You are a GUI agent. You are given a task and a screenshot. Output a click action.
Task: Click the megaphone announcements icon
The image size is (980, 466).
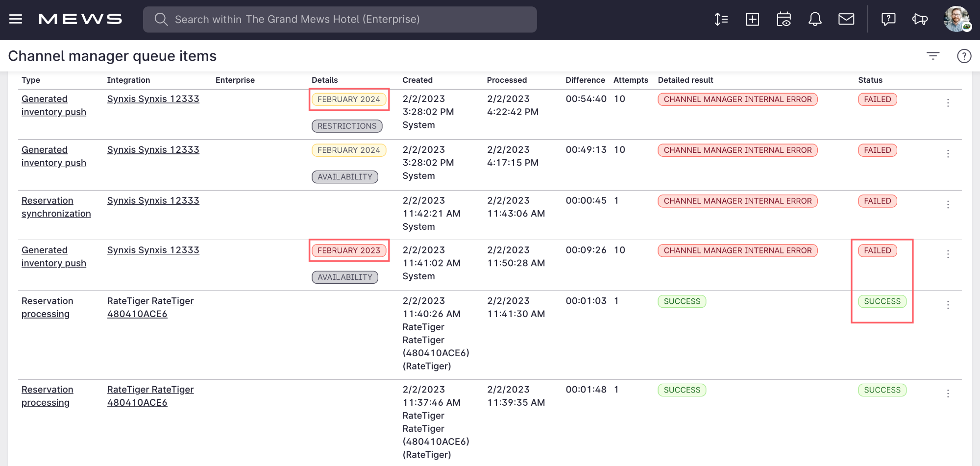(x=920, y=19)
